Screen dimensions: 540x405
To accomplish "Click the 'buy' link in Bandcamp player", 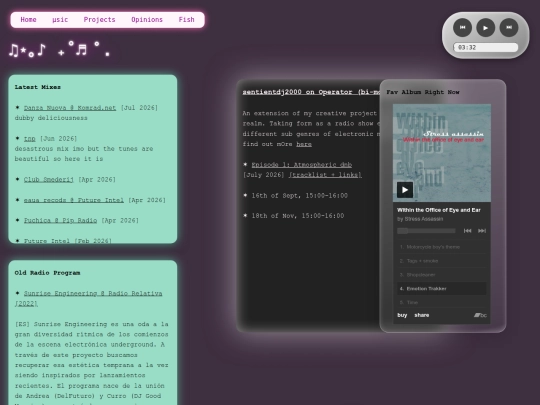I will point(402,315).
